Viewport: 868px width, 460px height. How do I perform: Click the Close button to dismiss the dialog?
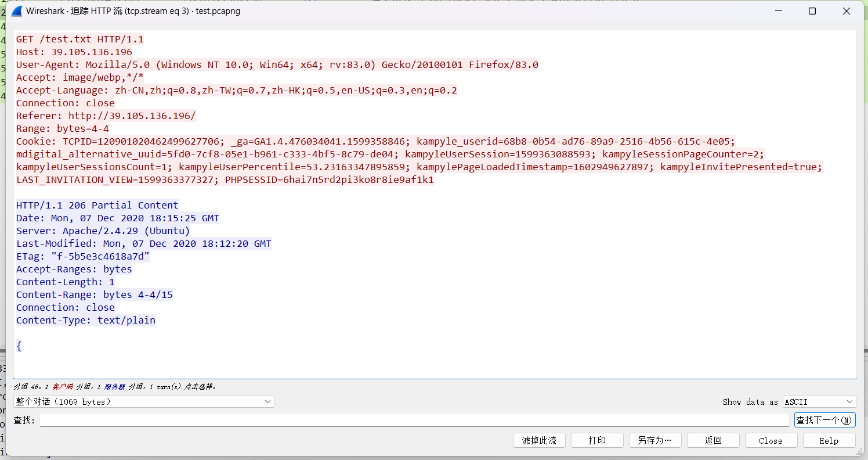(771, 440)
